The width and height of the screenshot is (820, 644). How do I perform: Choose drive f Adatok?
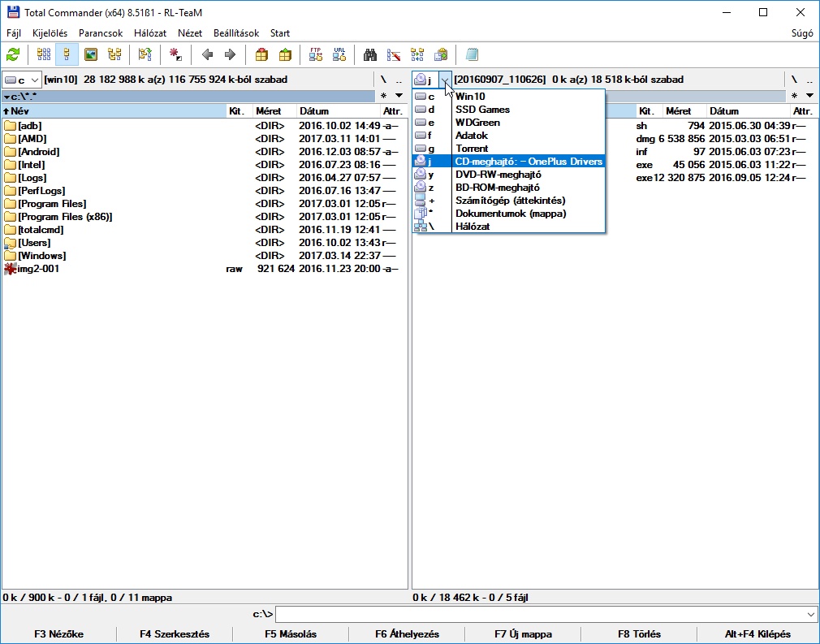pyautogui.click(x=509, y=136)
